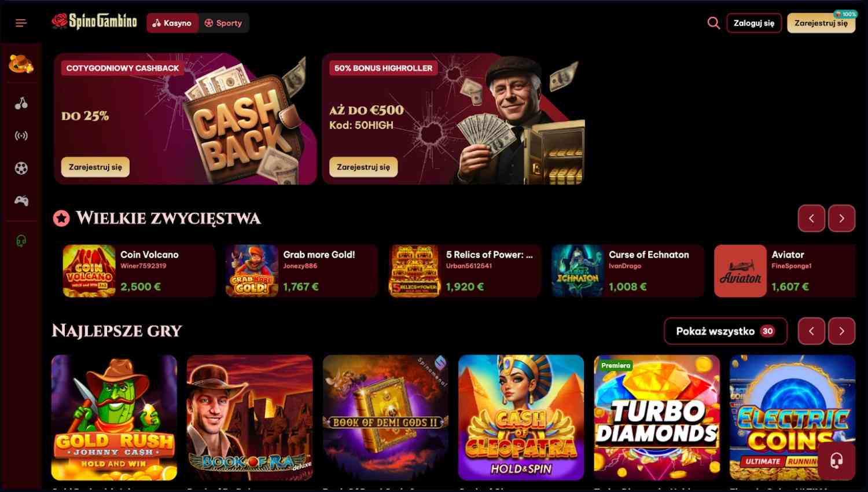This screenshot has height=492, width=868.
Task: Click the Zaloguj się button
Action: (754, 23)
